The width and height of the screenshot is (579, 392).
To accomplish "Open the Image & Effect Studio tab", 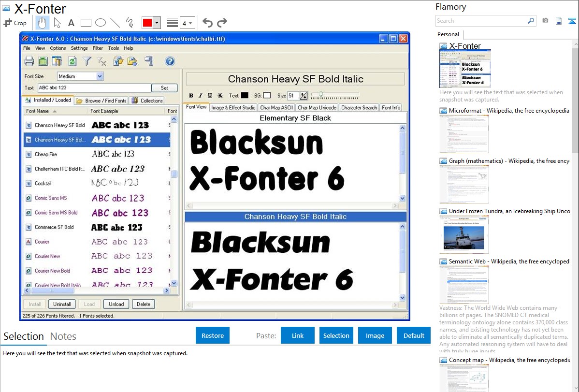I will tap(233, 107).
